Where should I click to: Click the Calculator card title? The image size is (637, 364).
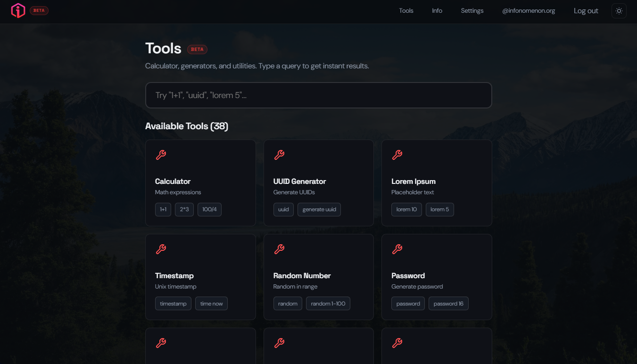pos(173,182)
